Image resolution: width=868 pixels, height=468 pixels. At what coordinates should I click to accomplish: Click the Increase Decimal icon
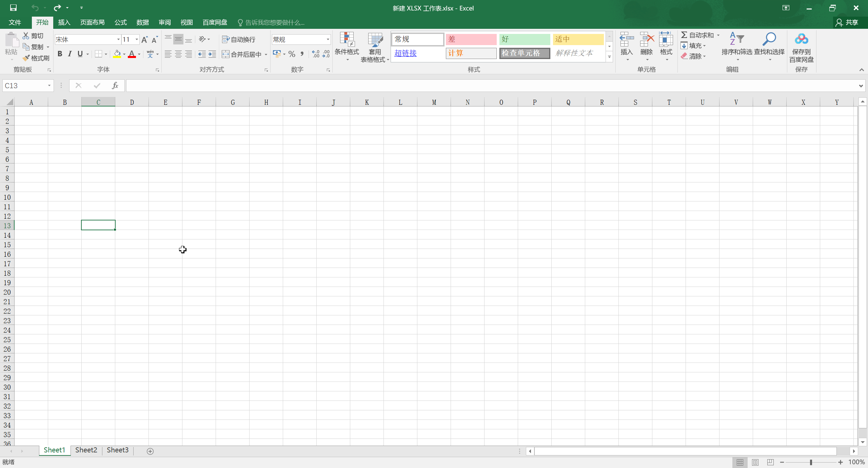316,54
